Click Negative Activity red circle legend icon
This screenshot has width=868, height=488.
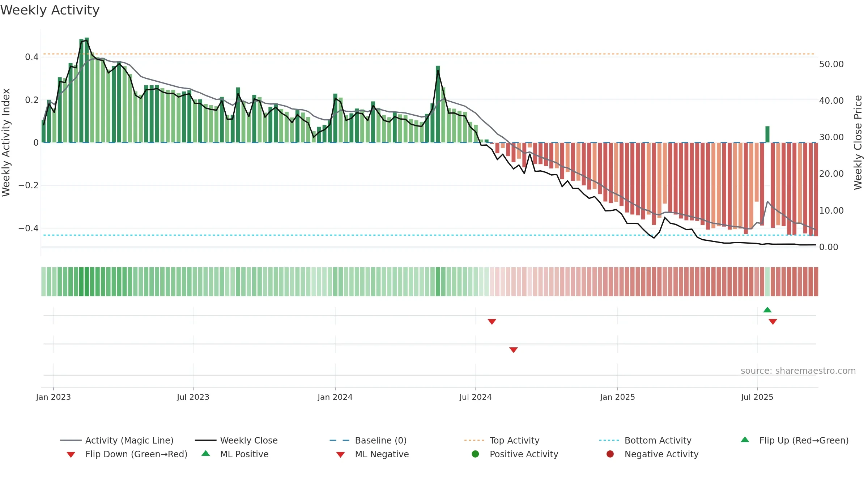(x=610, y=454)
